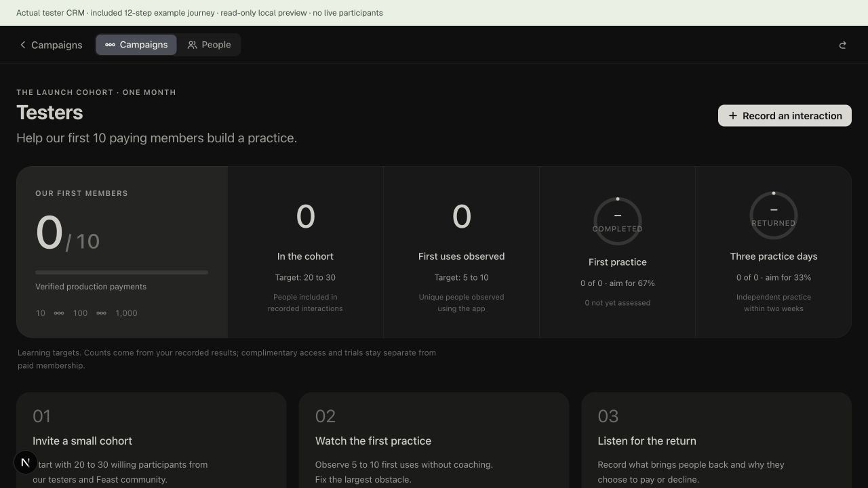Open the People tab

[x=209, y=45]
